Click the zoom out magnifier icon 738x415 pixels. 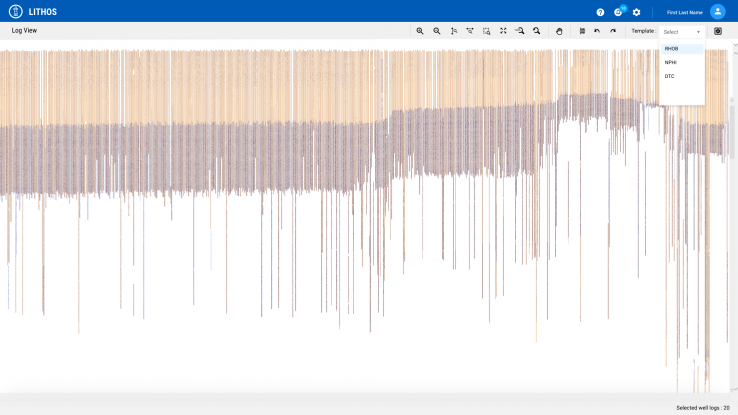pyautogui.click(x=437, y=31)
